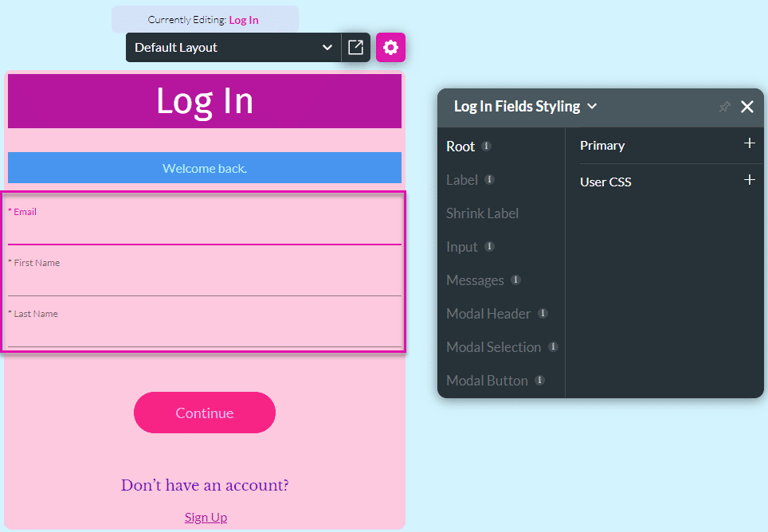Select Modal Button styling option
This screenshot has width=768, height=532.
point(488,381)
